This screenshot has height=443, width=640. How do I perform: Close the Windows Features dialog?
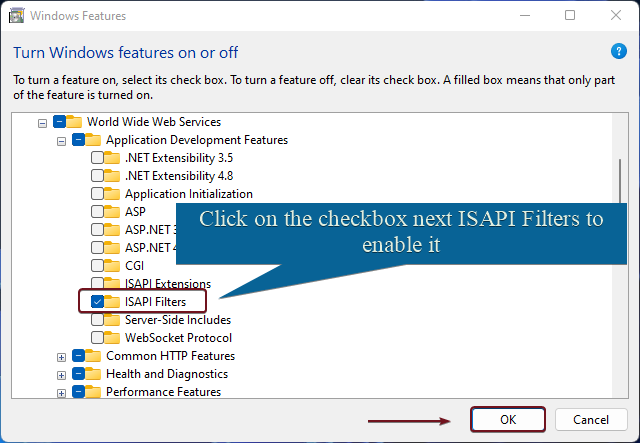pyautogui.click(x=616, y=16)
